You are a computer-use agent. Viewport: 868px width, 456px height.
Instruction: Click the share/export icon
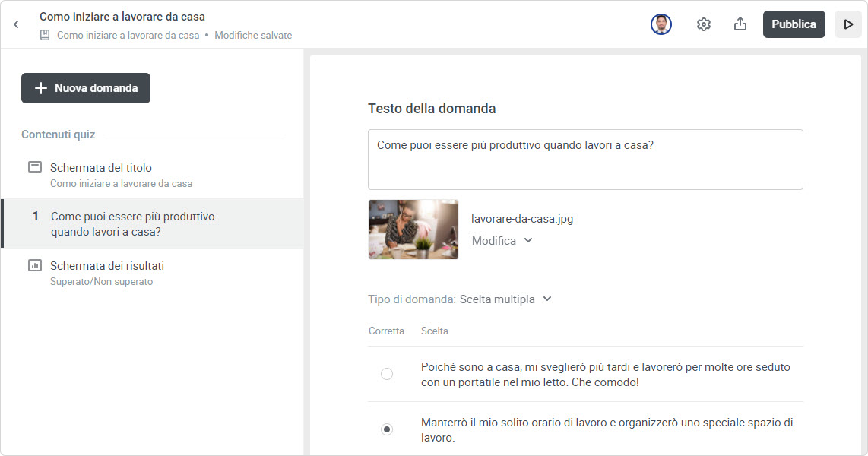(x=740, y=24)
